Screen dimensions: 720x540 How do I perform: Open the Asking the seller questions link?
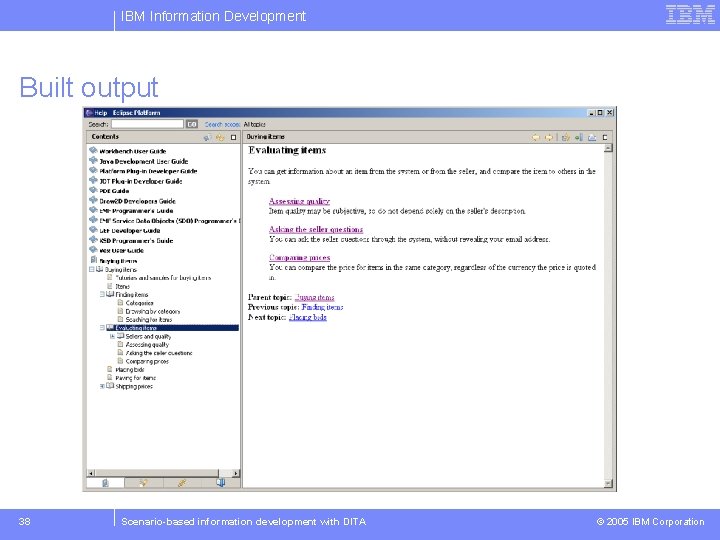[316, 229]
